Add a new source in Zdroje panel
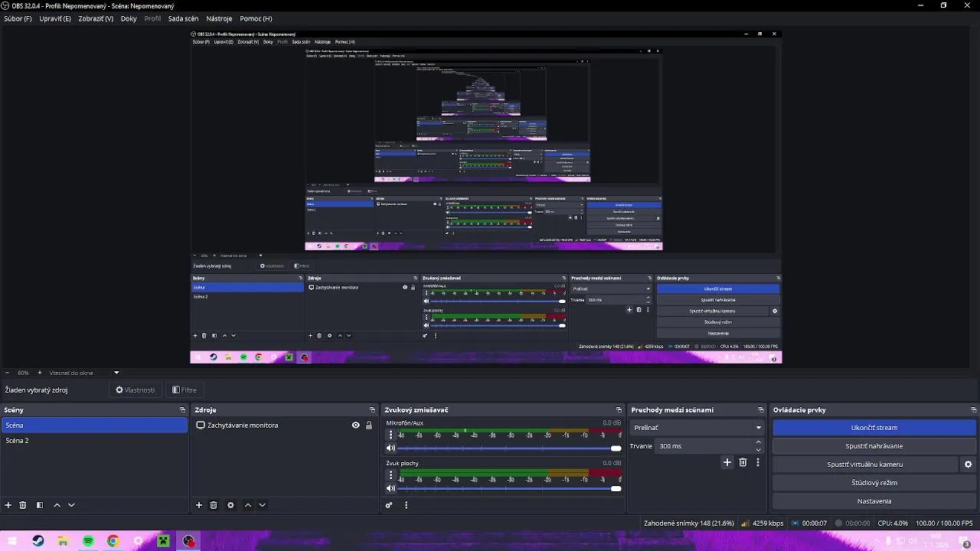 point(199,505)
